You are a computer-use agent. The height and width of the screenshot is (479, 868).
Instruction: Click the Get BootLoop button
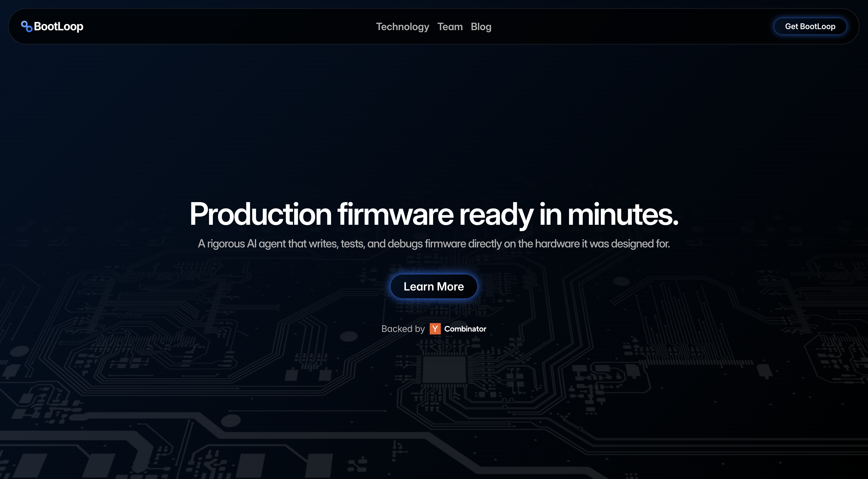[810, 26]
